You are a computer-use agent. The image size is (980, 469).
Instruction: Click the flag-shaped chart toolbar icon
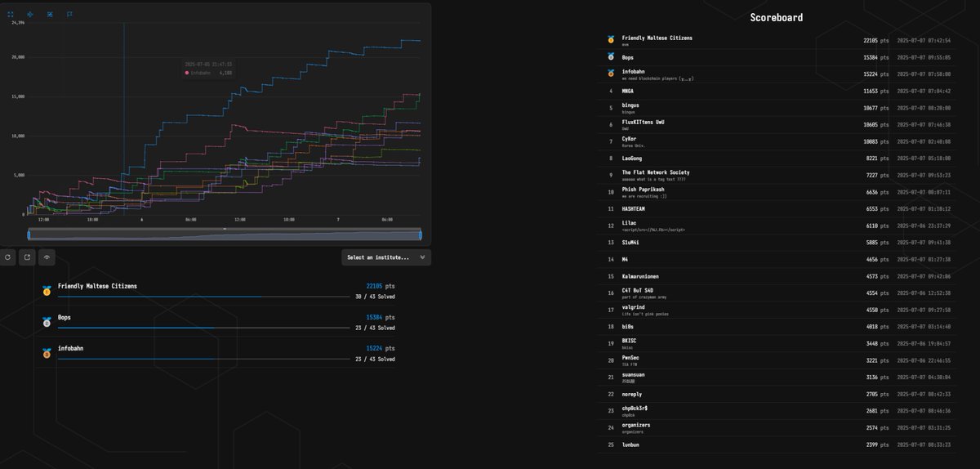click(69, 14)
